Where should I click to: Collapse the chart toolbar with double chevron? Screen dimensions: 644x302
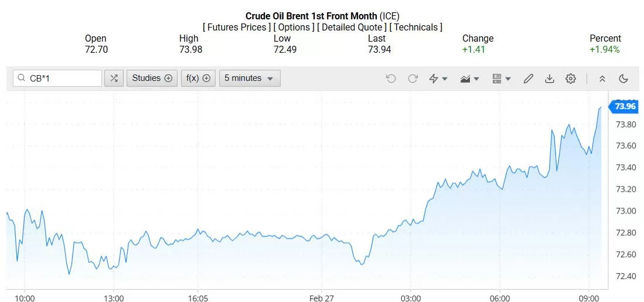(x=602, y=79)
